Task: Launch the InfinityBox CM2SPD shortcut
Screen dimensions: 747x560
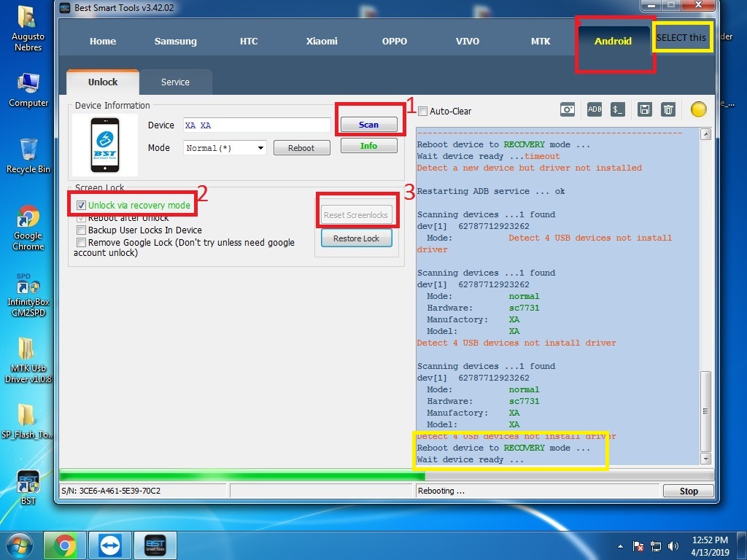Action: 28,295
